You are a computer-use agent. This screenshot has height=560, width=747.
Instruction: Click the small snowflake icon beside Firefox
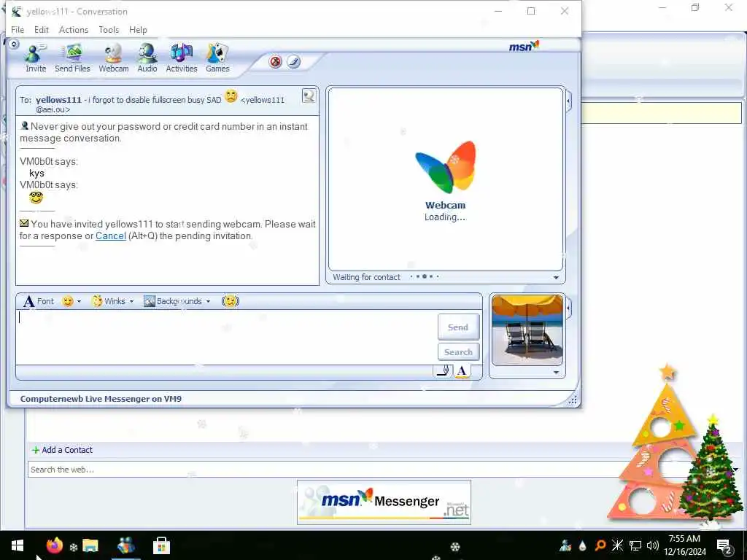74,547
